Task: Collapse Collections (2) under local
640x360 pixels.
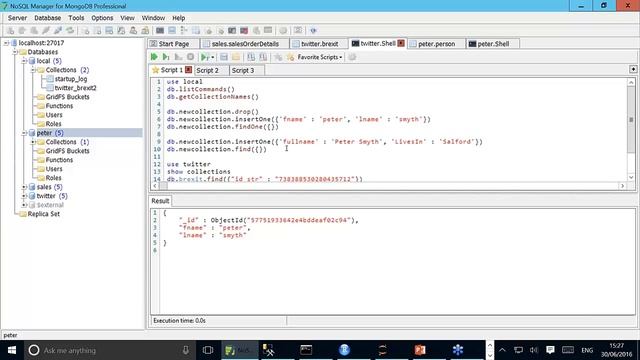Action: [33, 70]
